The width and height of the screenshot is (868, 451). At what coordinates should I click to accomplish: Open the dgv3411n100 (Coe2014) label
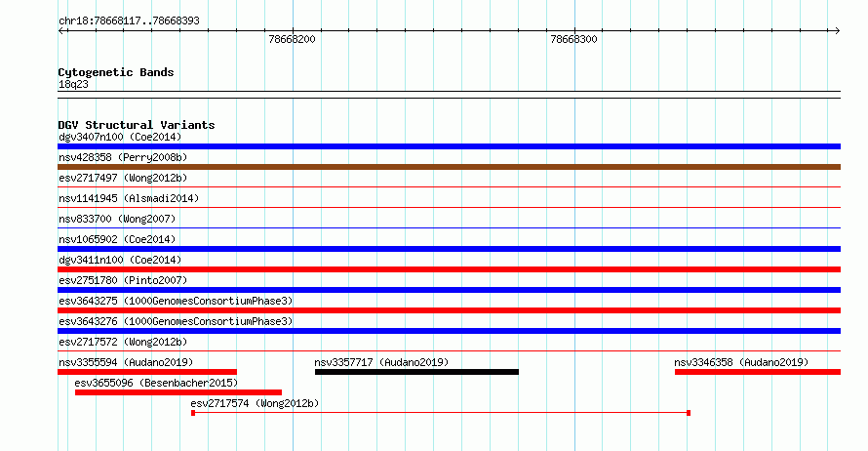(120, 260)
